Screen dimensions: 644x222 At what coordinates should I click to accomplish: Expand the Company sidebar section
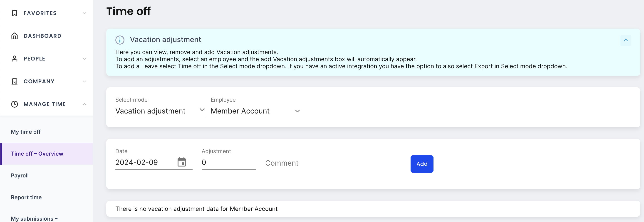(84, 82)
